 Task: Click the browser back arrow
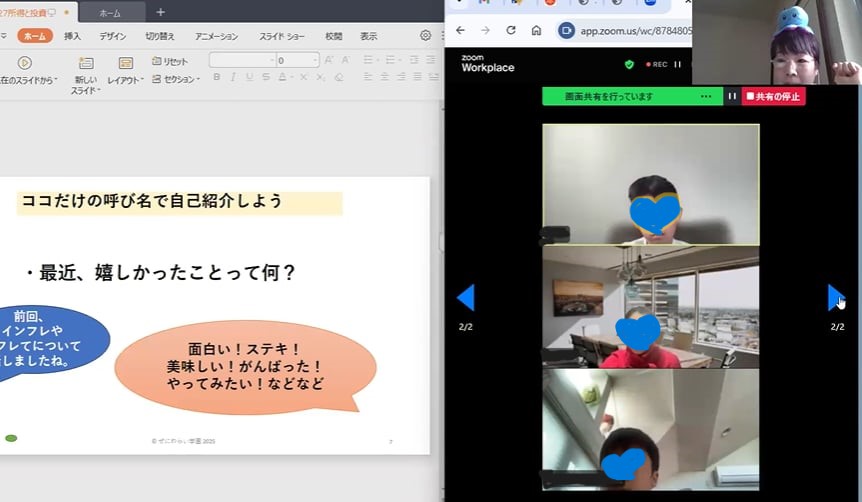tap(460, 30)
